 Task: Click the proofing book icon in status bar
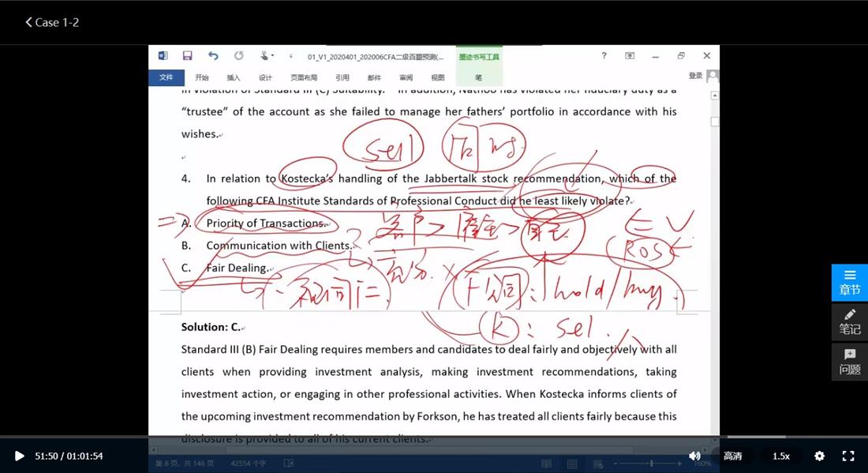click(x=288, y=463)
